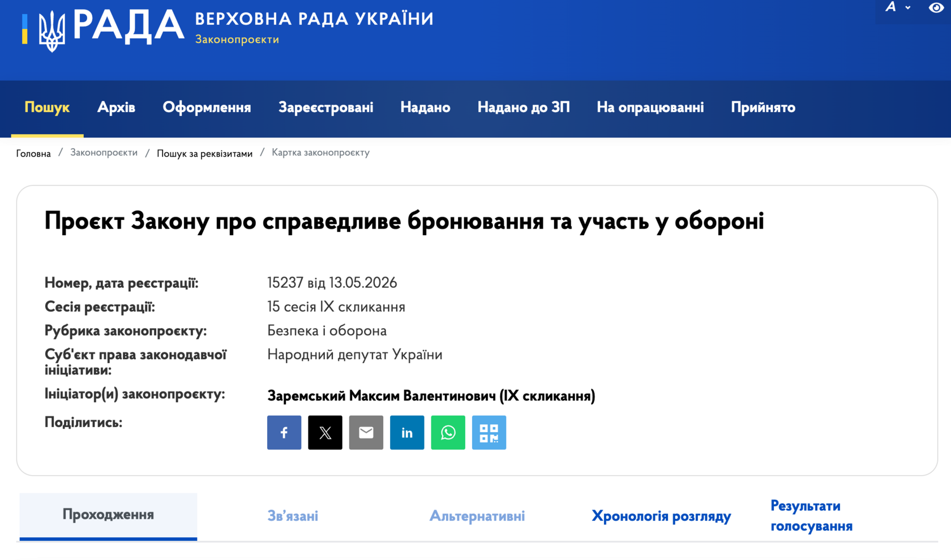Image resolution: width=951 pixels, height=560 pixels.
Task: Share the bill by email
Action: (366, 433)
